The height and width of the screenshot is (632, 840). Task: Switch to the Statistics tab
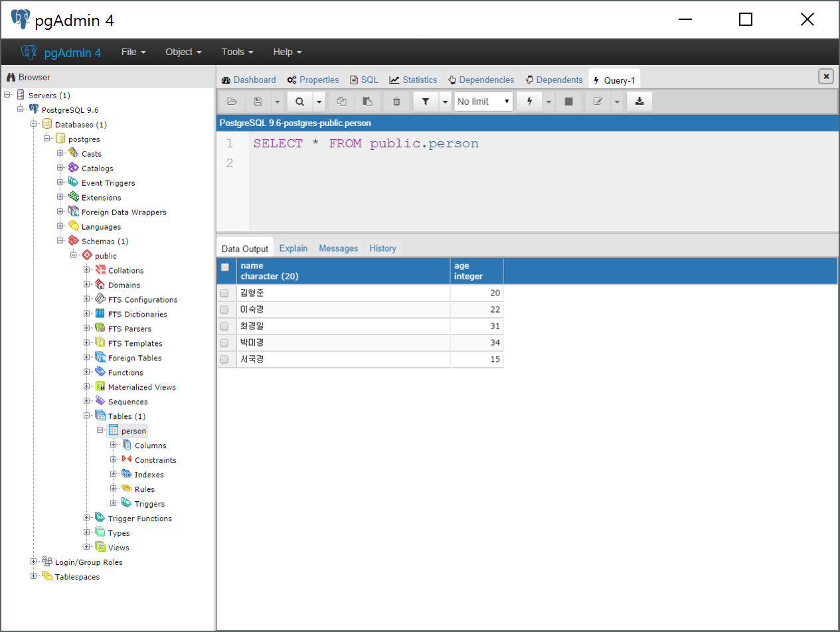pyautogui.click(x=413, y=80)
